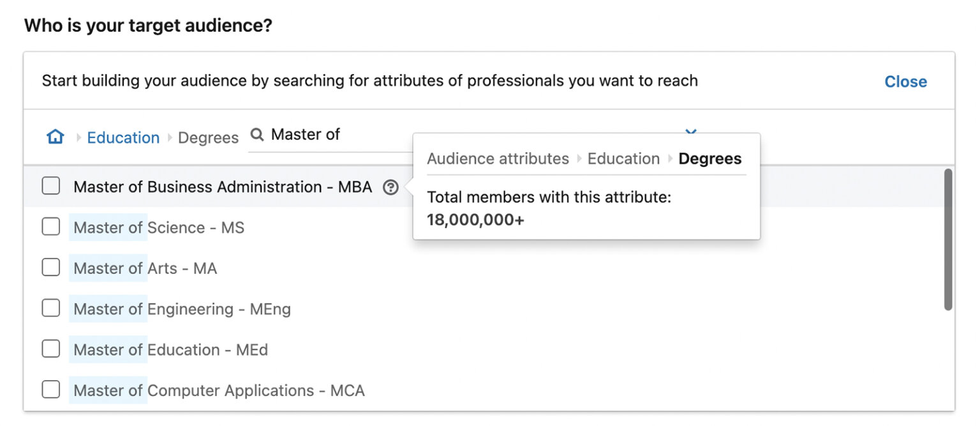The width and height of the screenshot is (980, 426).
Task: Check the Master of Engineering - MEng checkbox
Action: coord(50,308)
